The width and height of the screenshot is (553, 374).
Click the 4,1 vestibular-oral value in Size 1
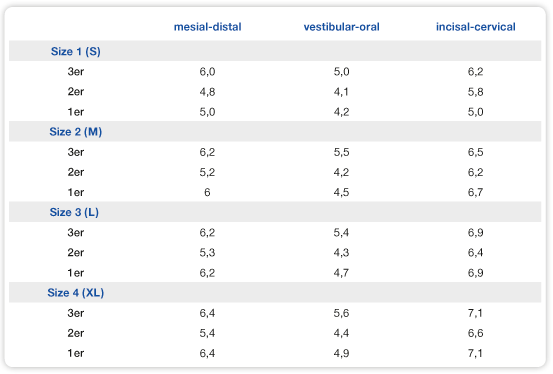[341, 92]
